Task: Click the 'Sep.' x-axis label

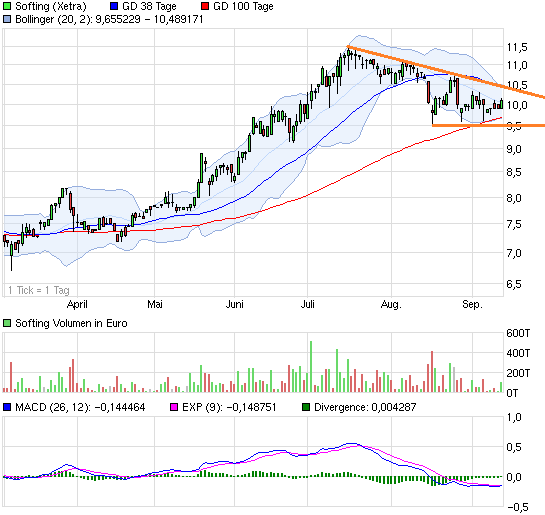Action: click(x=473, y=304)
